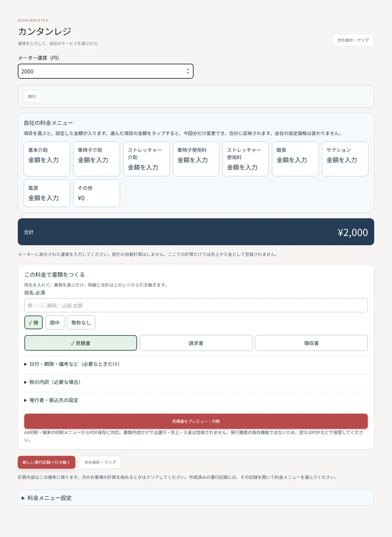Screen dimensions: 392x537
Task: Click the 宛名 recipient name field
Action: click(196, 305)
